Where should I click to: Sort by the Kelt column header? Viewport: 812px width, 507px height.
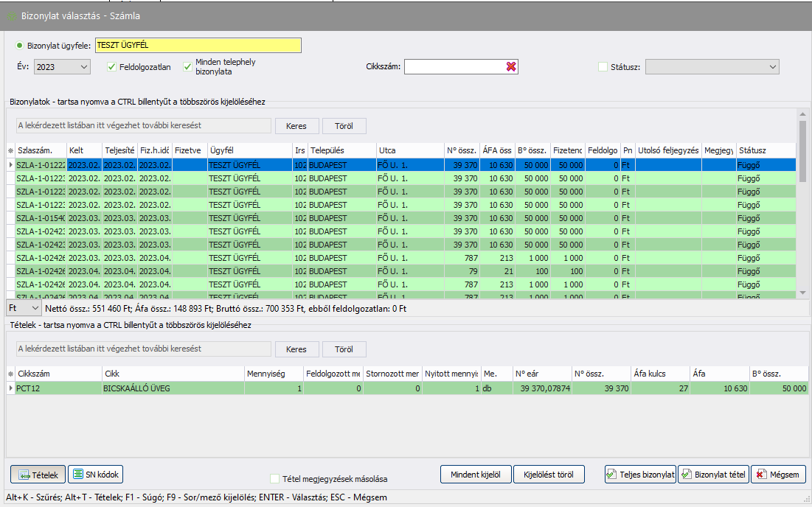click(83, 150)
